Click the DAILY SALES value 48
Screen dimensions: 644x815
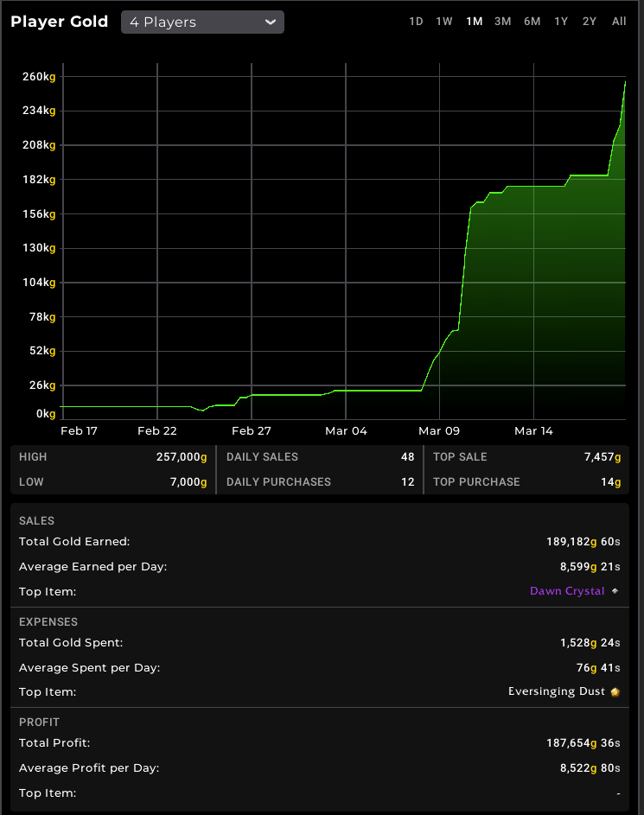pos(407,457)
